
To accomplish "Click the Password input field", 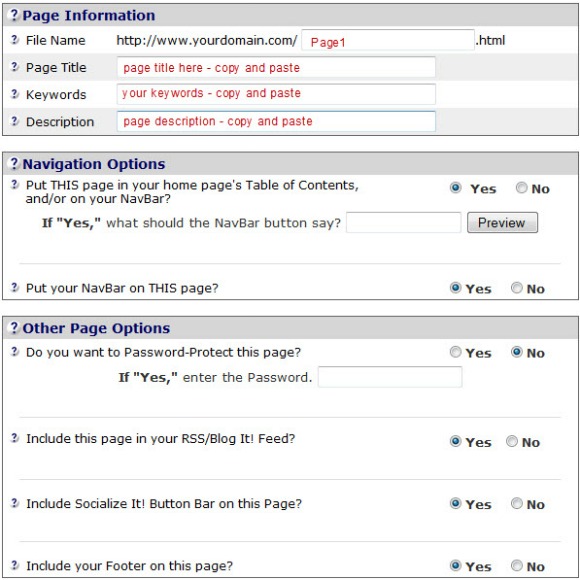I will tap(390, 377).
